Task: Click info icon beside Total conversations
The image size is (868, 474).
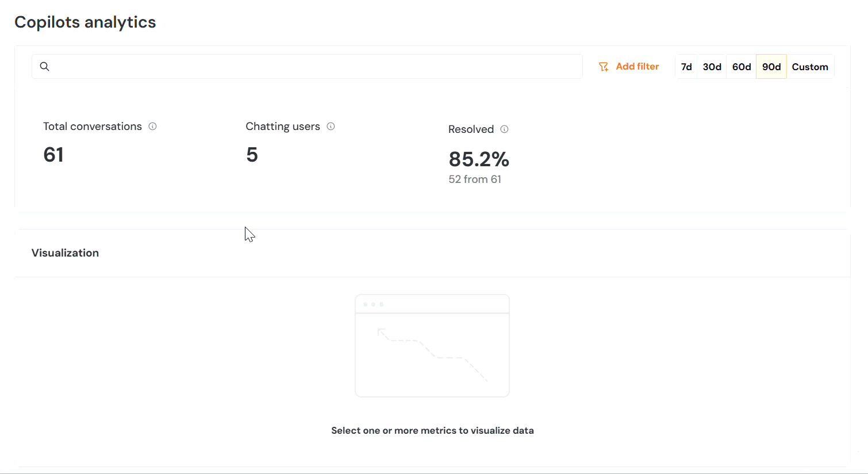Action: tap(152, 127)
